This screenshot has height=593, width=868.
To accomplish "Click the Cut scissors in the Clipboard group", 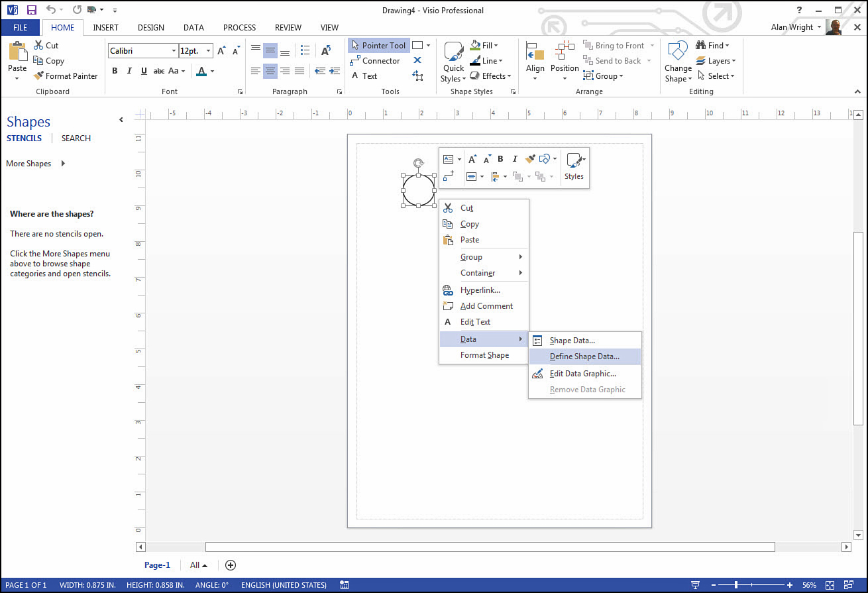I will coord(39,45).
